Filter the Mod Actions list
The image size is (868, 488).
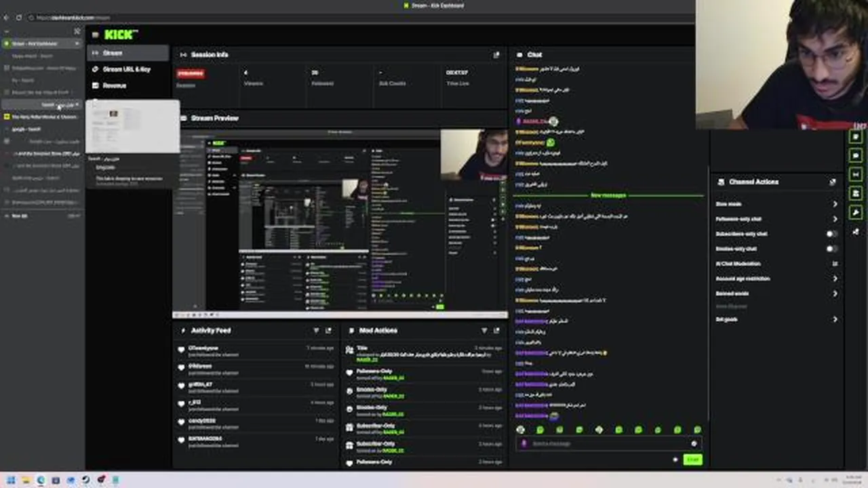484,331
